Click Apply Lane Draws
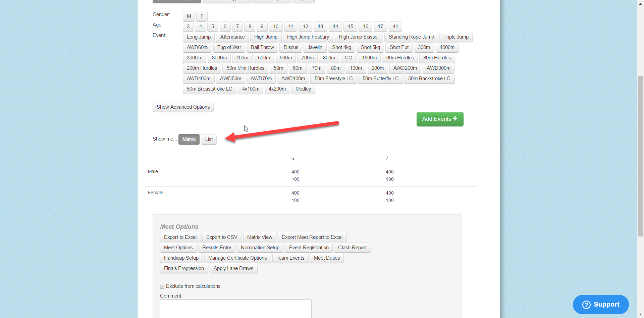This screenshot has height=318, width=644. click(x=233, y=268)
